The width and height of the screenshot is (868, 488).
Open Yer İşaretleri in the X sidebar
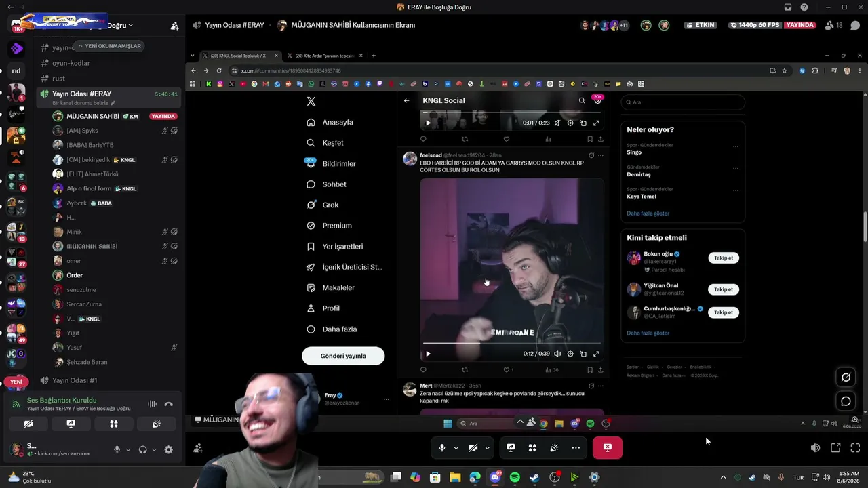point(335,246)
